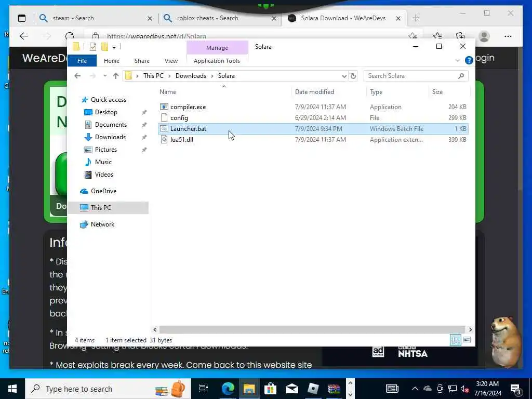Screen dimensions: 532x399
Task: Select the compiler.exe file
Action: pos(188,107)
